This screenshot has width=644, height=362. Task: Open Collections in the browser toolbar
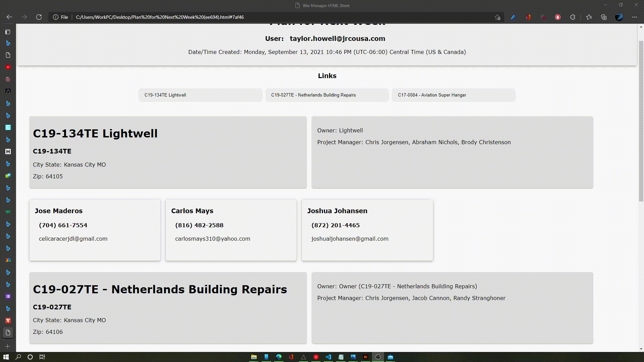(x=604, y=17)
